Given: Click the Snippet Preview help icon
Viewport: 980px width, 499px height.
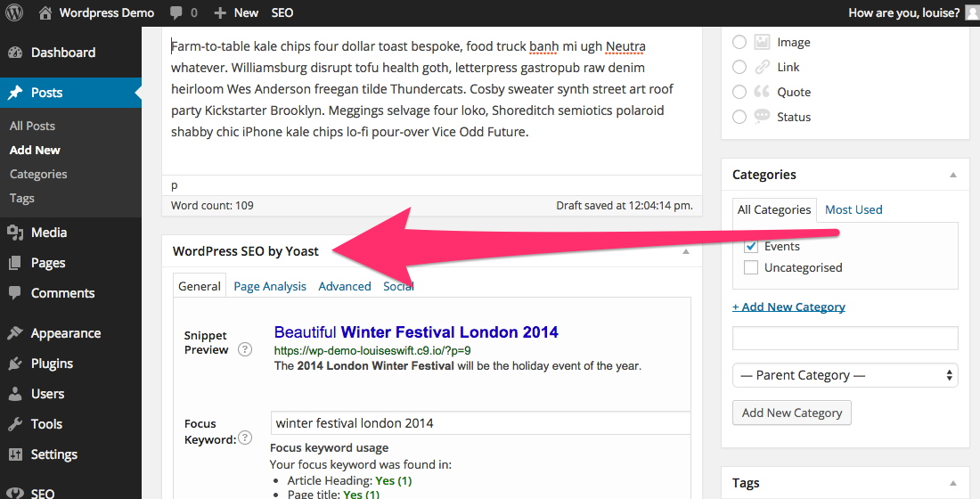Looking at the screenshot, I should point(245,349).
